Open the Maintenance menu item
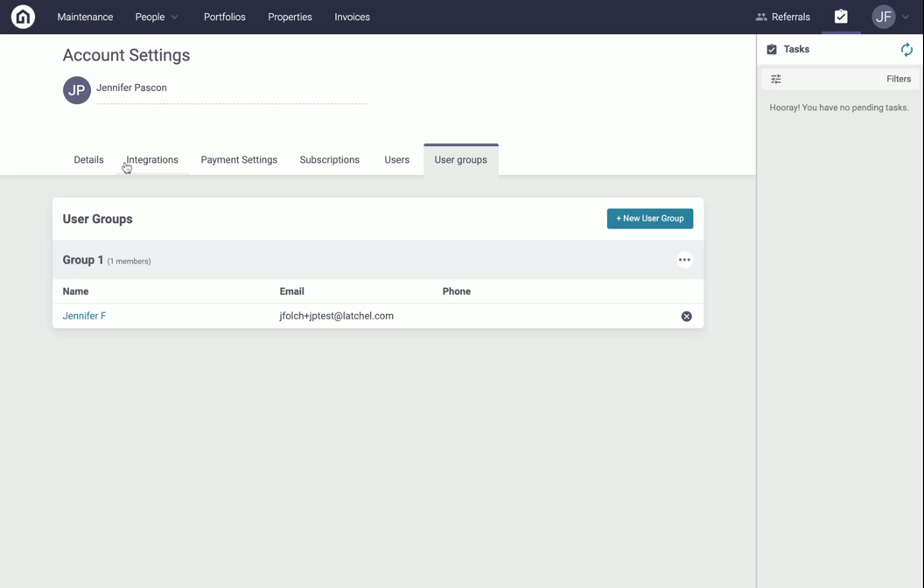 pyautogui.click(x=85, y=17)
